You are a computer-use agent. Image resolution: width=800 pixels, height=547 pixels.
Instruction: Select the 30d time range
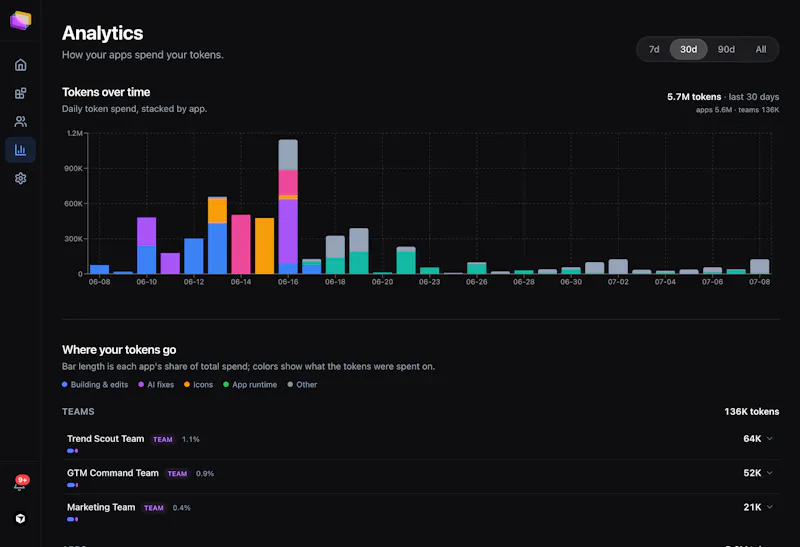tap(688, 49)
